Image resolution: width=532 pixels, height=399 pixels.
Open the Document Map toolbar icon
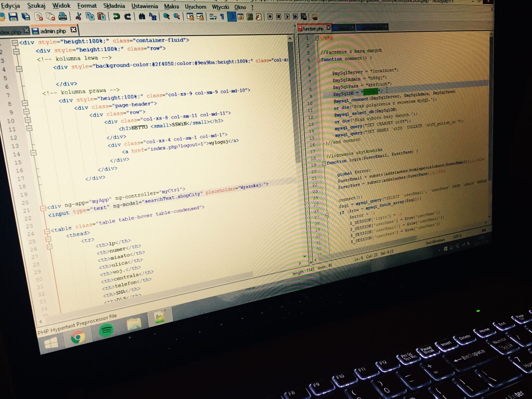coord(250,16)
